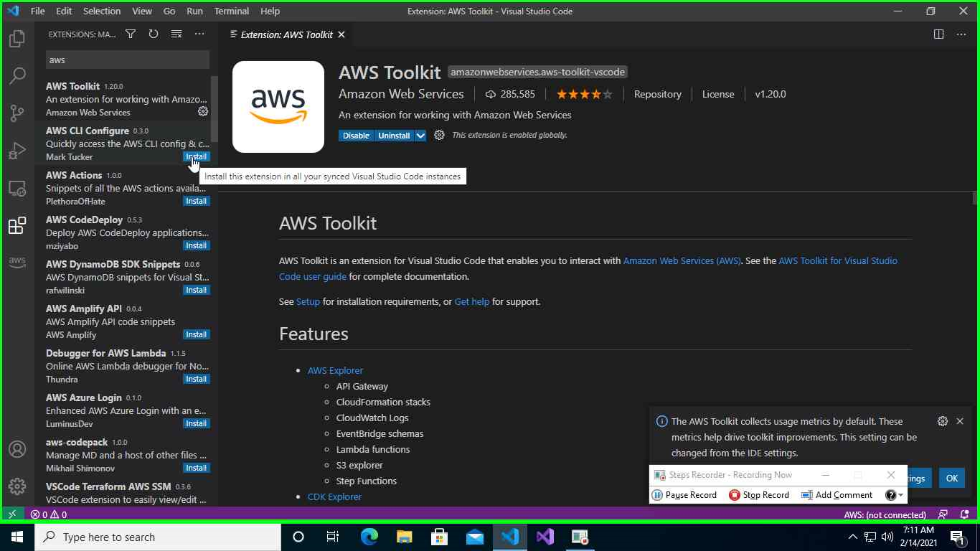
Task: Click the Windows taskbar search box
Action: click(x=159, y=537)
